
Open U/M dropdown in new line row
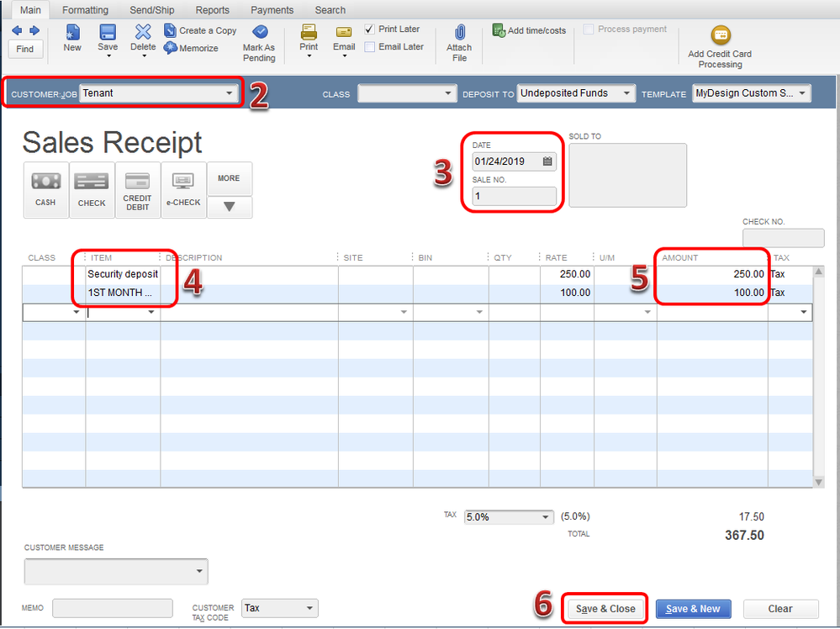click(647, 312)
